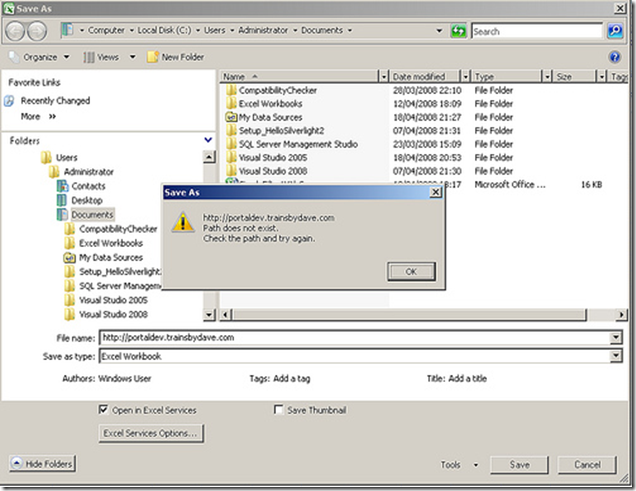Open the Recently Changed favorite link
This screenshot has width=636, height=491.
coord(55,101)
